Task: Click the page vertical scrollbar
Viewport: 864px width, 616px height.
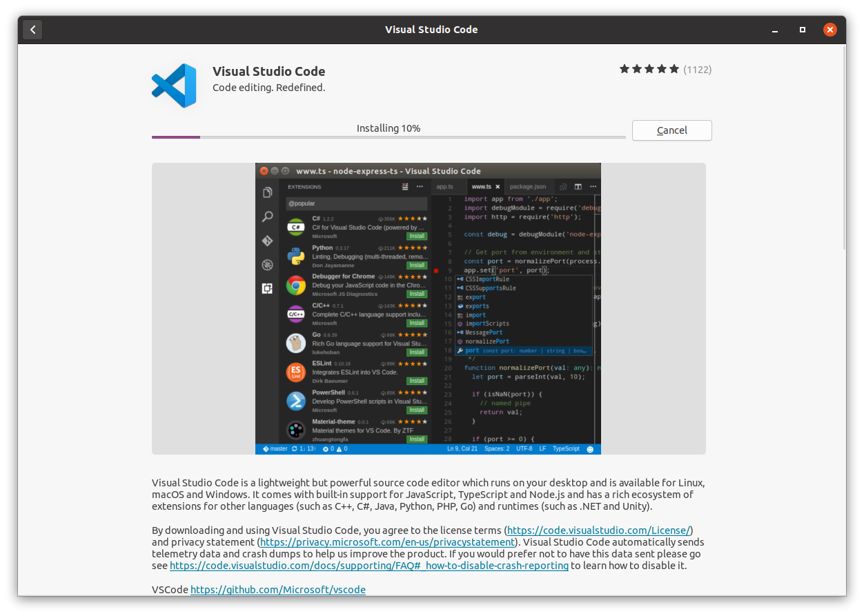Action: [x=843, y=149]
